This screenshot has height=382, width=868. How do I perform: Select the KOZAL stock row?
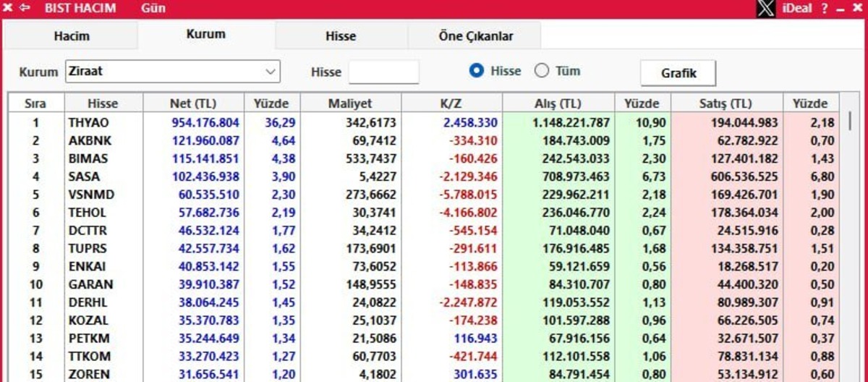[424, 321]
